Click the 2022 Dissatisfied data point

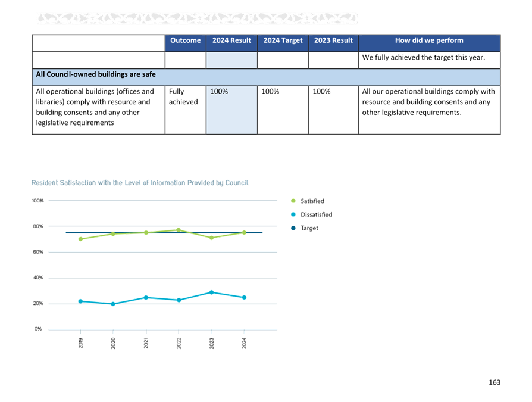point(179,300)
